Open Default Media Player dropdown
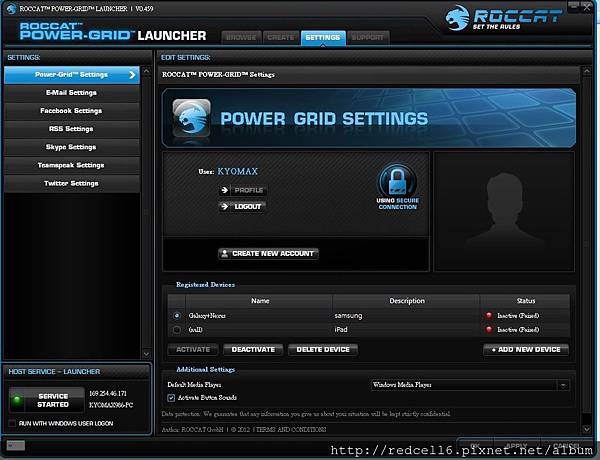This screenshot has height=460, width=600. pos(470,385)
